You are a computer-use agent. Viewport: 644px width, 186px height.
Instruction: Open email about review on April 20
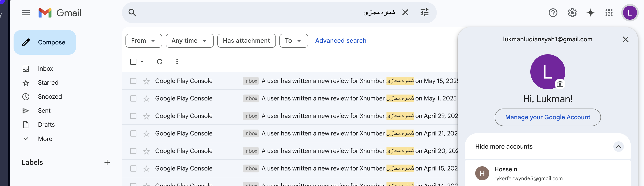click(290, 151)
